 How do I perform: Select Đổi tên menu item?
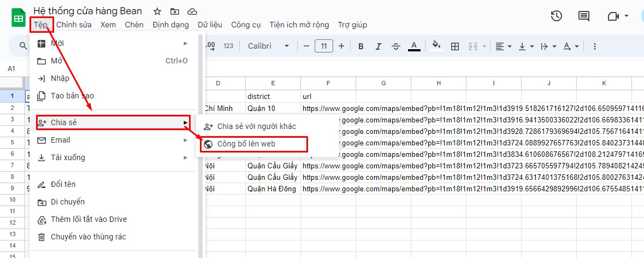(113, 184)
